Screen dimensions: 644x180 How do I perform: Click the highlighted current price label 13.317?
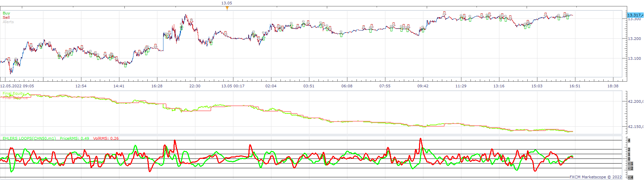(x=635, y=15)
